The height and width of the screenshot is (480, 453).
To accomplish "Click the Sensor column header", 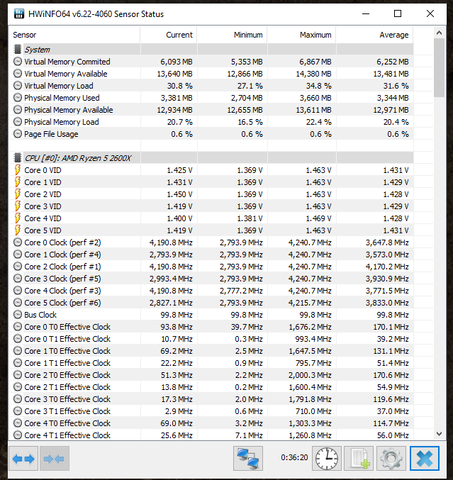I will coord(74,35).
